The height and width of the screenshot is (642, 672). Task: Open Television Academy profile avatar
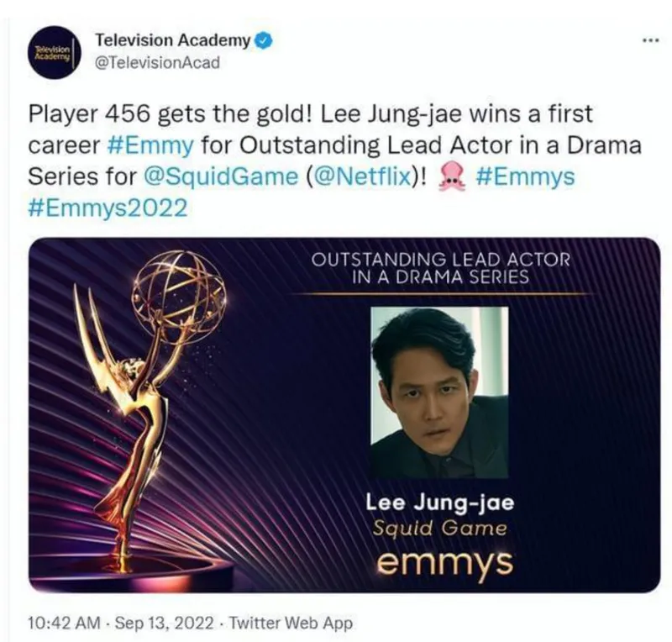[x=55, y=52]
